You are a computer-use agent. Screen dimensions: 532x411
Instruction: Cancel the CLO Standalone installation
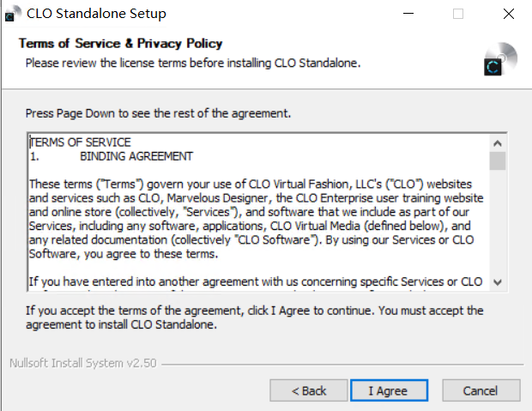coord(481,390)
